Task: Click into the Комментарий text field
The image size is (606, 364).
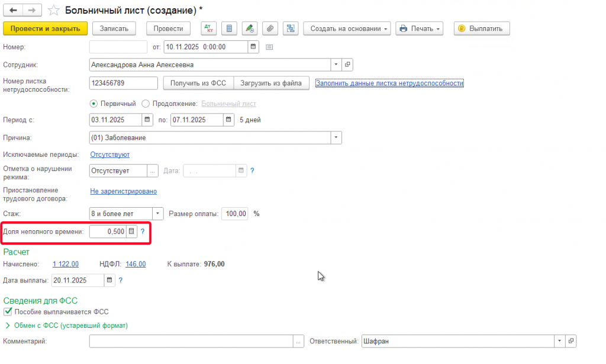Action: tap(191, 341)
